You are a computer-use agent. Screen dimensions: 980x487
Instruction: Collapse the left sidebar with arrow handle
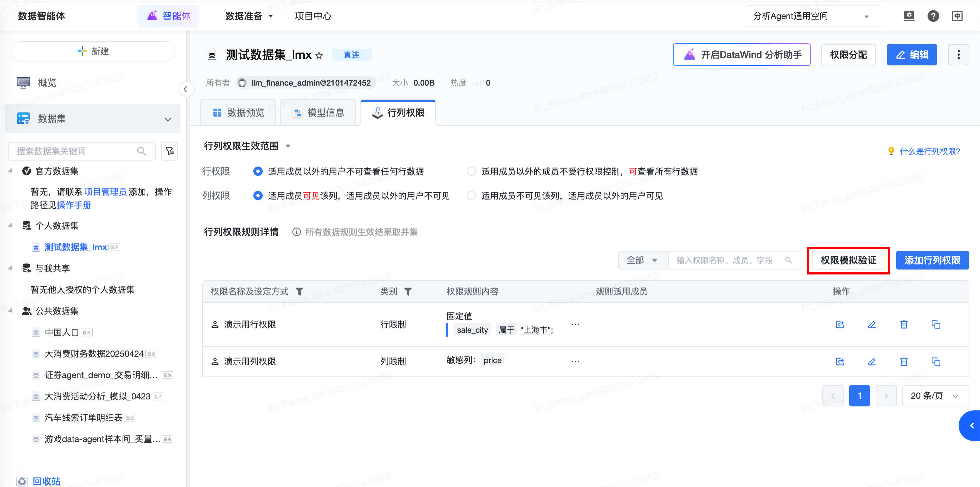coord(186,89)
